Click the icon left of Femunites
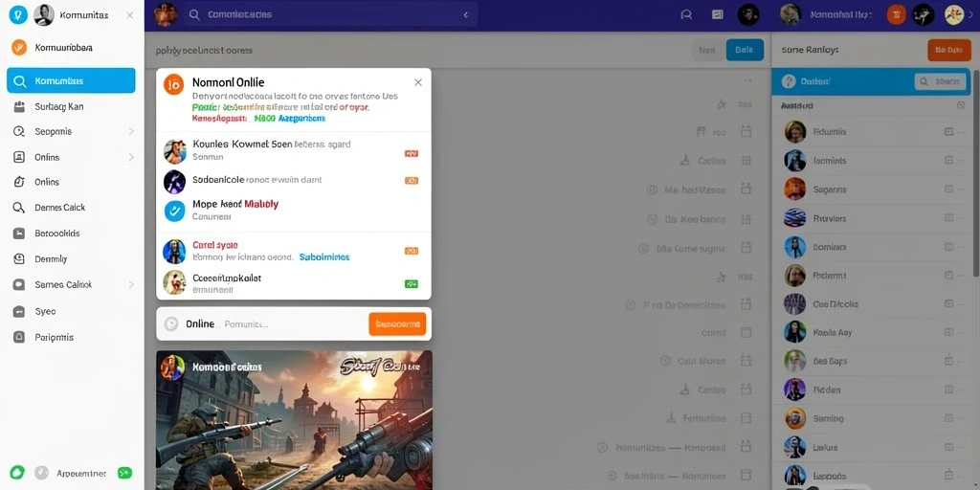The width and height of the screenshot is (980, 490). pyautogui.click(x=671, y=418)
